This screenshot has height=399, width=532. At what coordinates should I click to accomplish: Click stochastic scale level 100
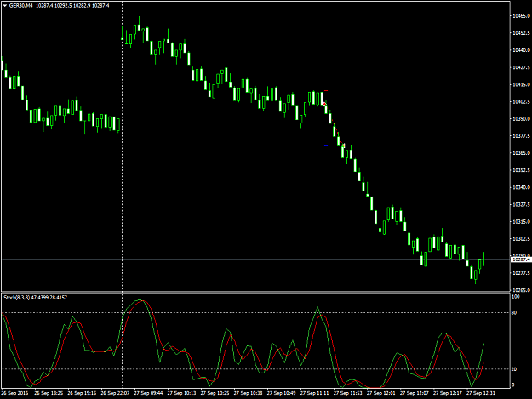tap(515, 297)
